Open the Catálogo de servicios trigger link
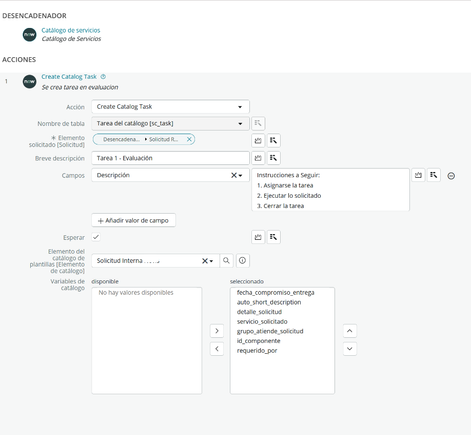Image resolution: width=471 pixels, height=435 pixels. pos(71,30)
